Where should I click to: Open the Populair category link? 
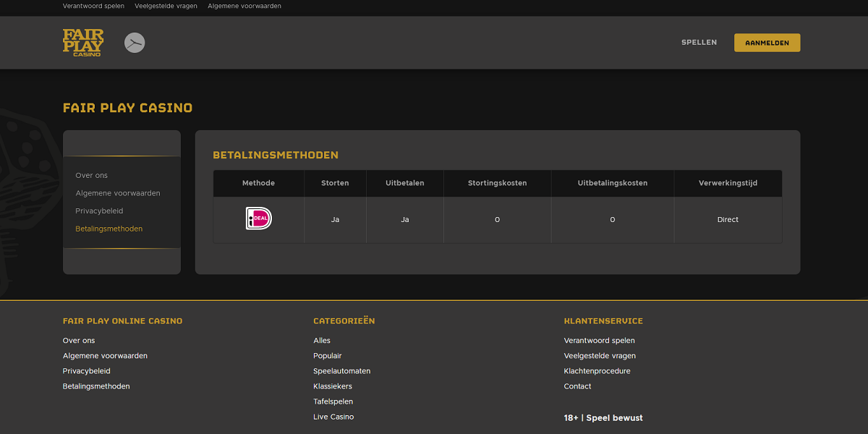327,356
